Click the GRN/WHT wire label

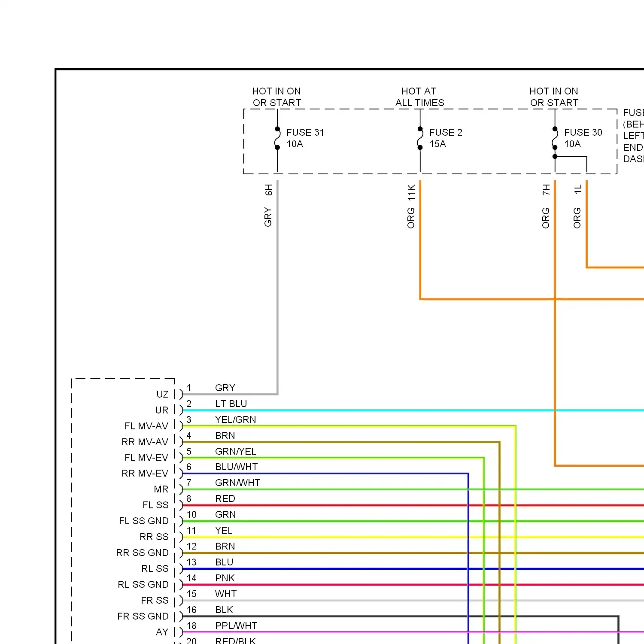coord(237,483)
